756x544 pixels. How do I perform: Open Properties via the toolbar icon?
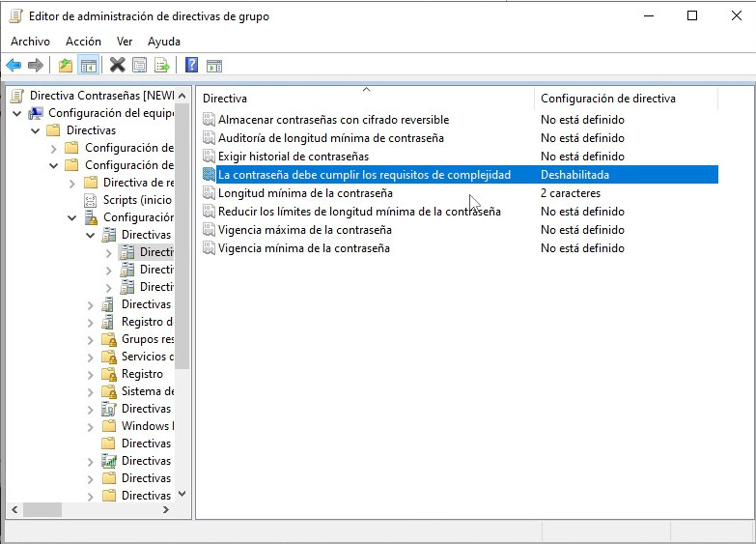140,66
